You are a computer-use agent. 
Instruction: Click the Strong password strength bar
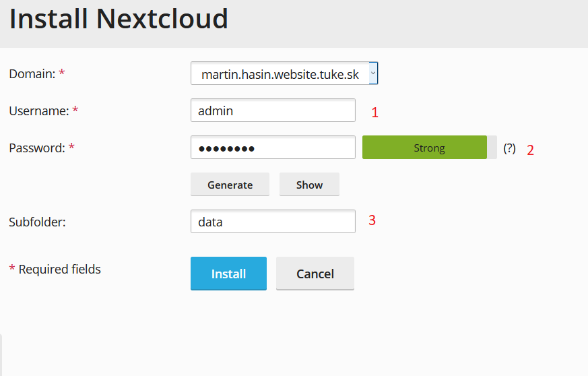click(429, 148)
